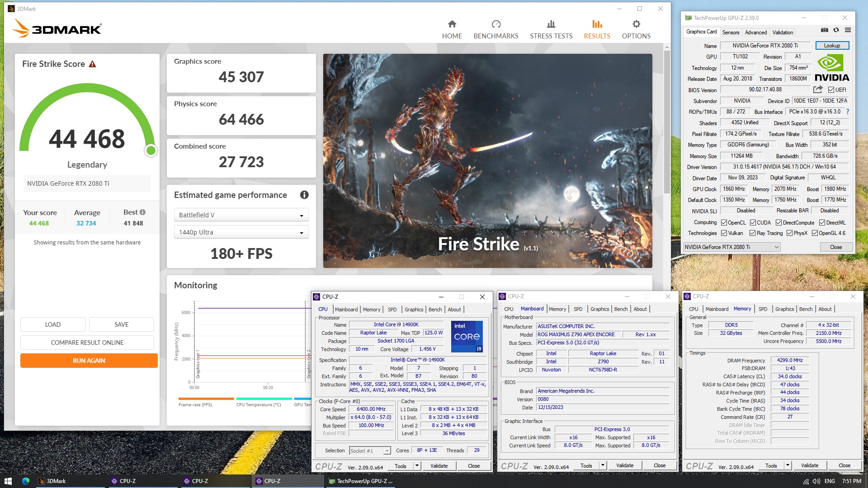Go to 3DMark HOME icon

[x=452, y=24]
